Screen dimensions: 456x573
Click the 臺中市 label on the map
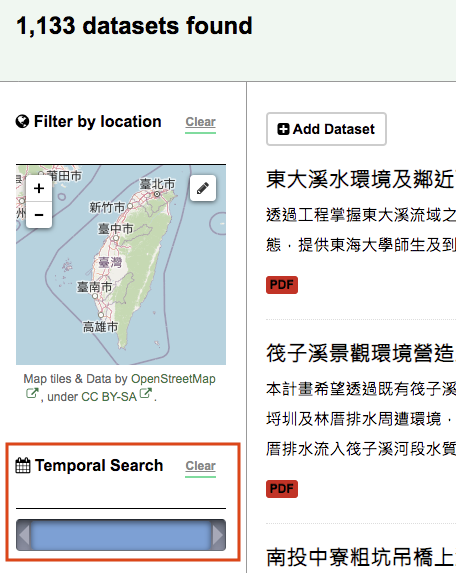tap(115, 229)
